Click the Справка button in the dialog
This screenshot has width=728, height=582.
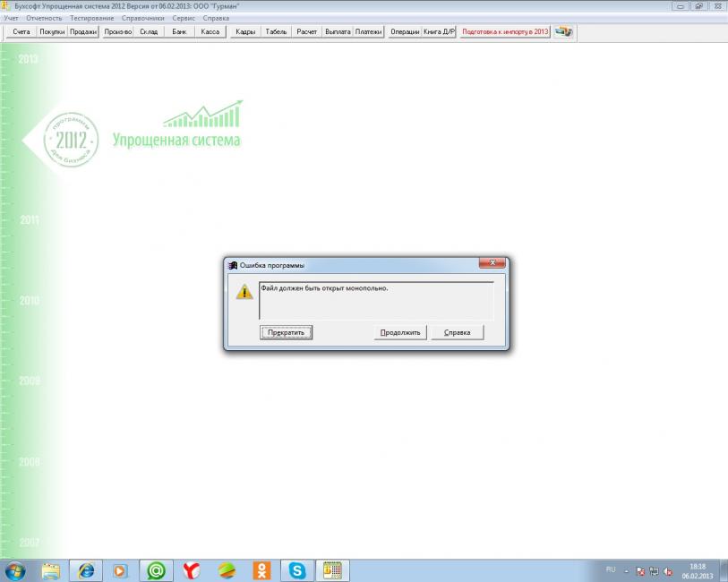click(457, 332)
